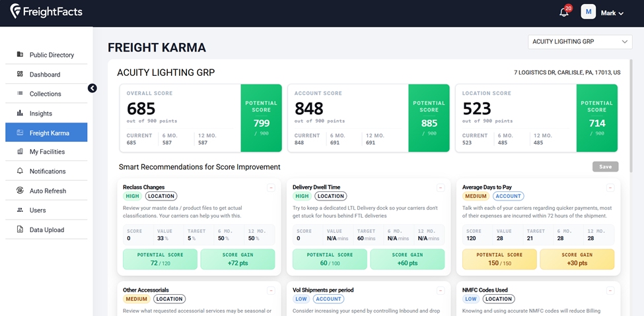The height and width of the screenshot is (316, 644).
Task: Click the gray Save button
Action: pyautogui.click(x=606, y=167)
